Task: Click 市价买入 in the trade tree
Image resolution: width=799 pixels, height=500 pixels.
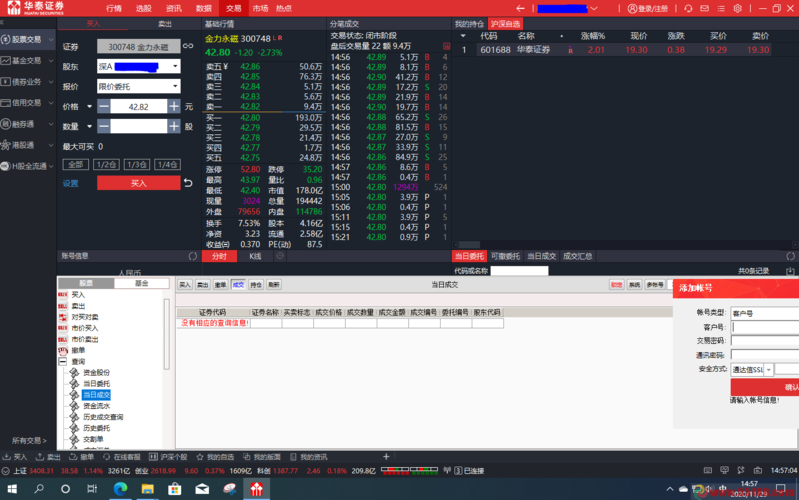Action: [85, 328]
